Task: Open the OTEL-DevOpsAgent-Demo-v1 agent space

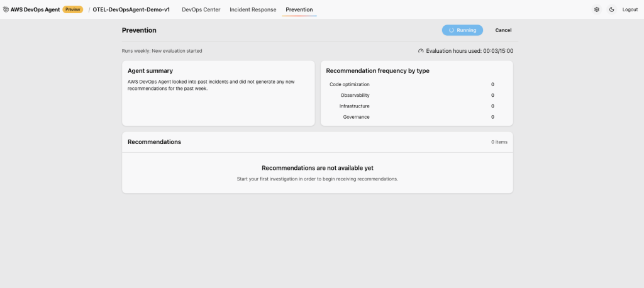Action: point(131,9)
